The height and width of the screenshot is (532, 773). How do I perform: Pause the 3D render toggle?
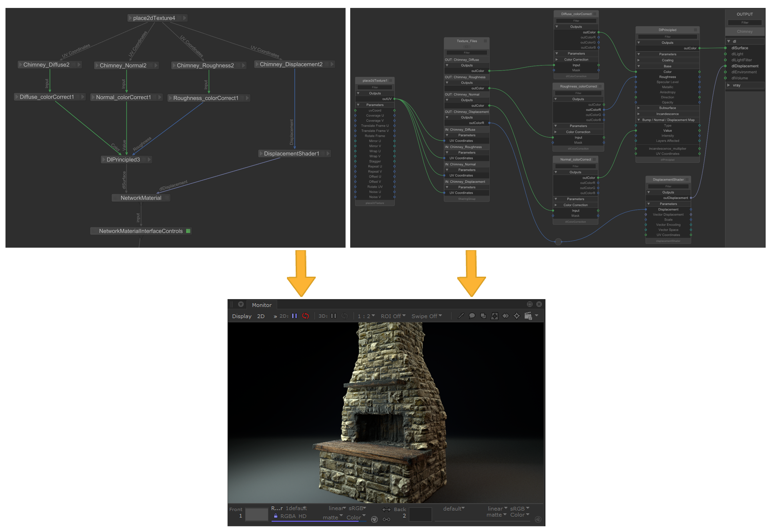(334, 316)
